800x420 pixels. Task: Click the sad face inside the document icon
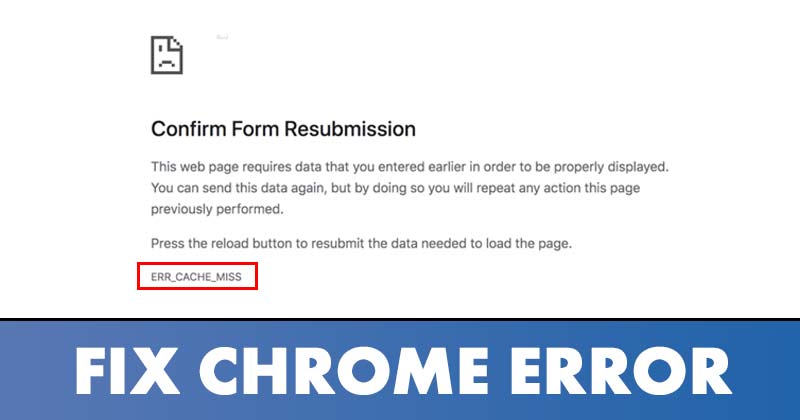(165, 58)
